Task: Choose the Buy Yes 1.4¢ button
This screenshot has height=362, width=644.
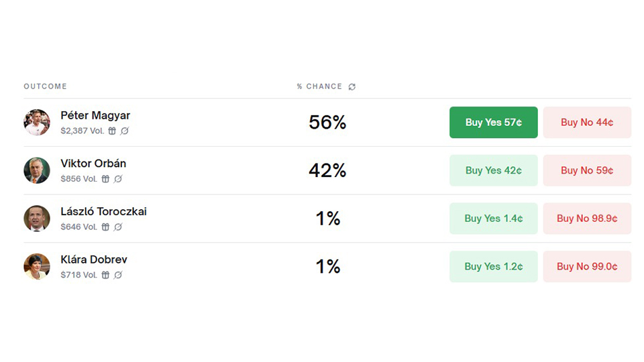Action: pyautogui.click(x=493, y=219)
